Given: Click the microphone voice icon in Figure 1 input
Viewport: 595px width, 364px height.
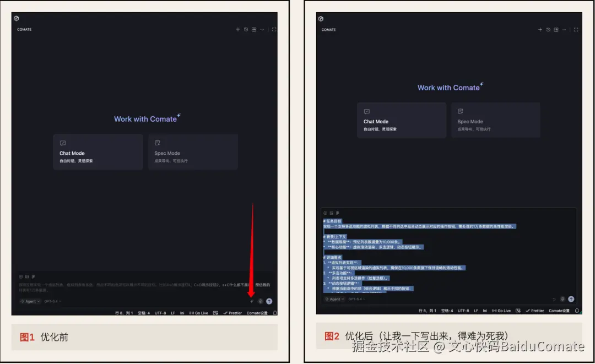Looking at the screenshot, I should coord(260,301).
